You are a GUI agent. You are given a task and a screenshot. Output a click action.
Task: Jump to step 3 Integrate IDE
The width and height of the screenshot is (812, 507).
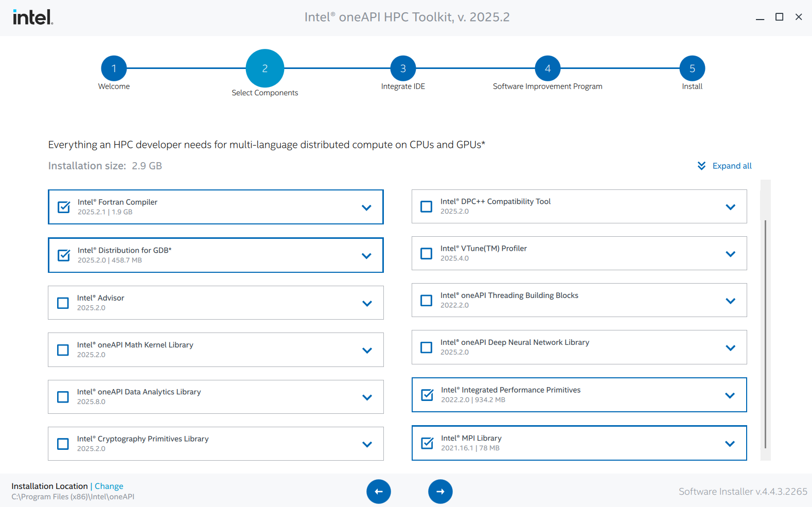click(x=403, y=68)
